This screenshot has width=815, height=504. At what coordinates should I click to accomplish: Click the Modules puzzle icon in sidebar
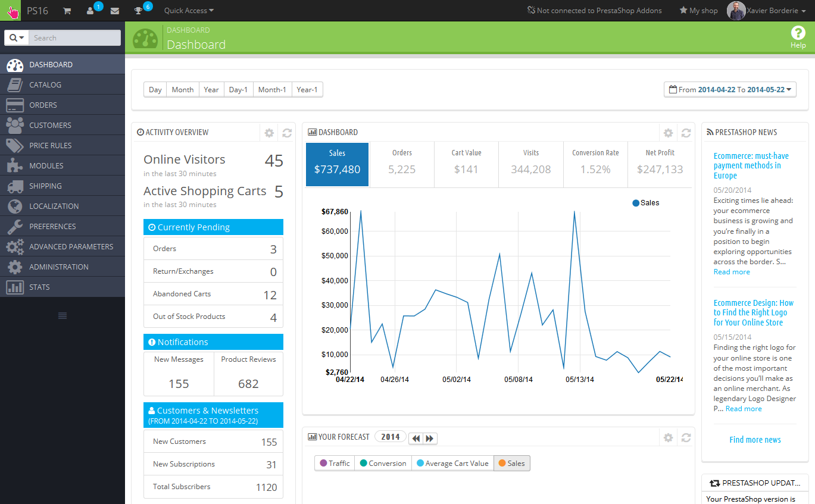(x=14, y=166)
